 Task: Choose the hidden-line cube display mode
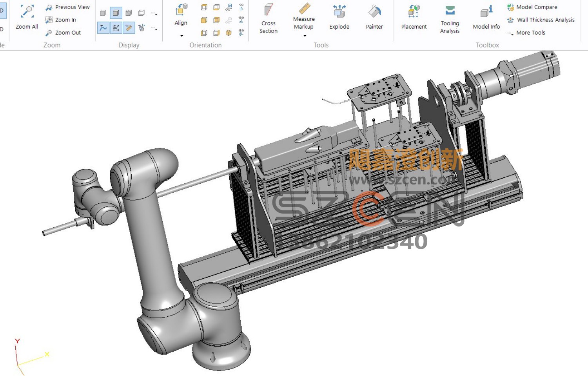tap(129, 13)
